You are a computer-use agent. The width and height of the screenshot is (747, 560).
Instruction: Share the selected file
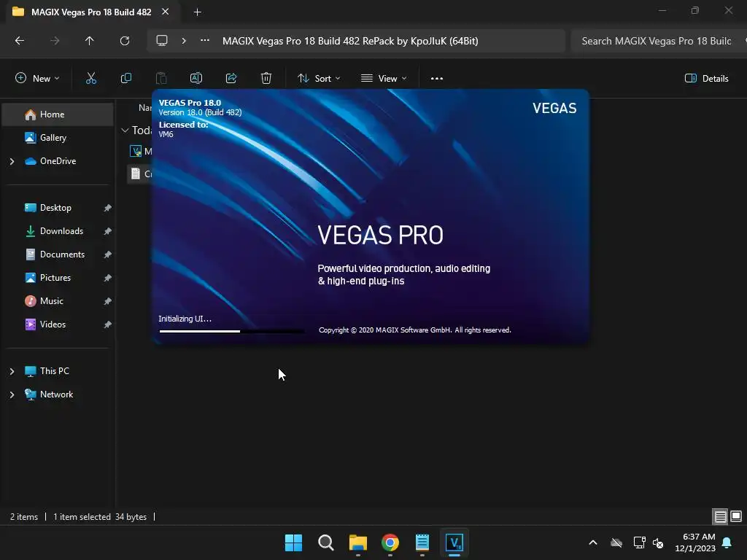coord(231,78)
